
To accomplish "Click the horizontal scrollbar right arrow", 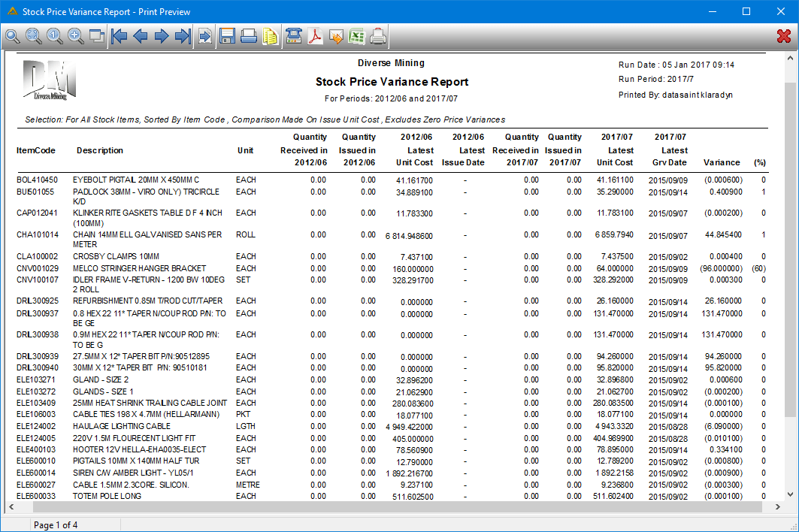I will [778, 507].
